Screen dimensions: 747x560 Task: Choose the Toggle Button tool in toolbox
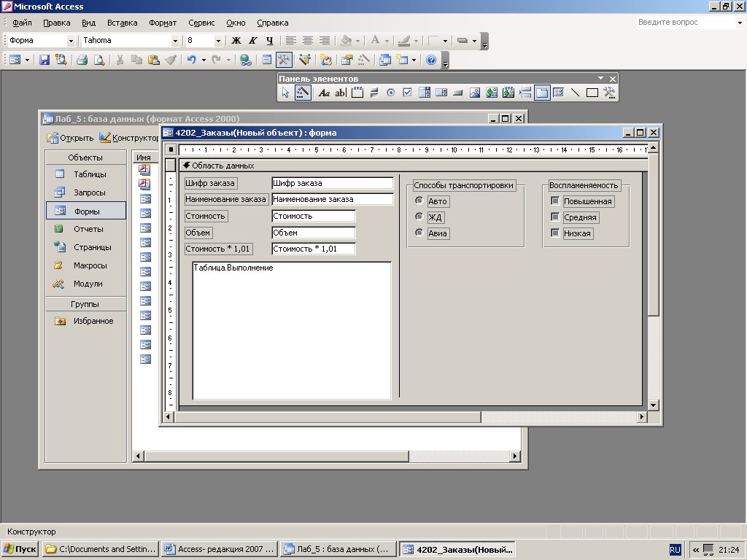pos(374,93)
